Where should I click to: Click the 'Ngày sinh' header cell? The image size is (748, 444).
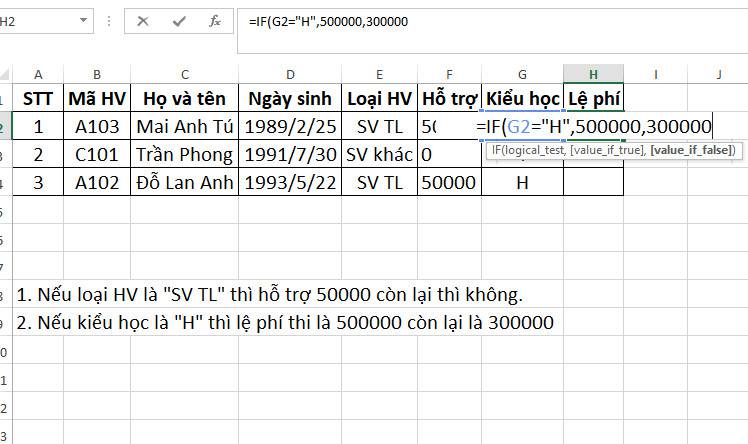coord(290,98)
